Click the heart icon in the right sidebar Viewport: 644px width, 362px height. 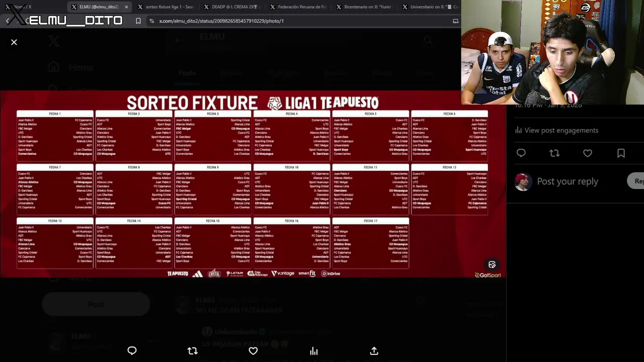point(588,153)
